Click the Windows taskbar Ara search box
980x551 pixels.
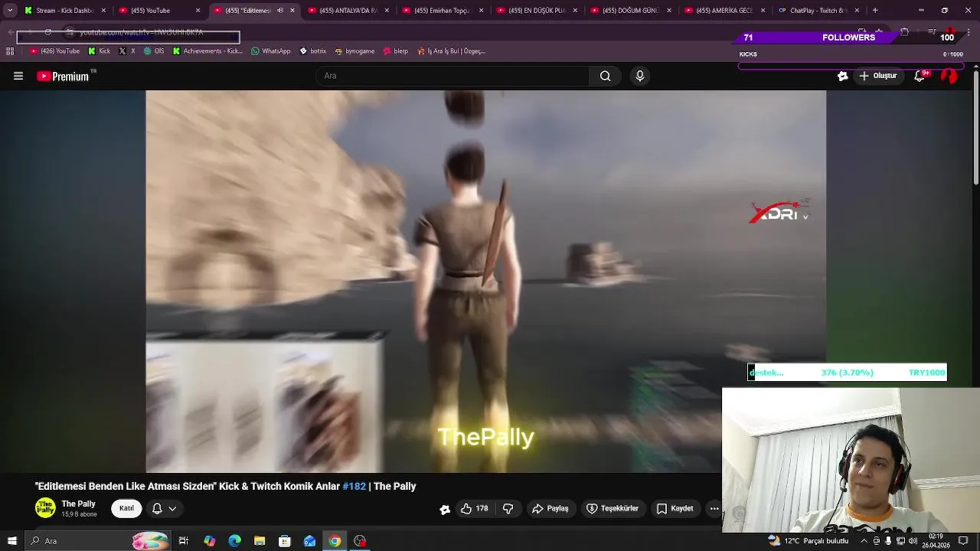pyautogui.click(x=97, y=541)
